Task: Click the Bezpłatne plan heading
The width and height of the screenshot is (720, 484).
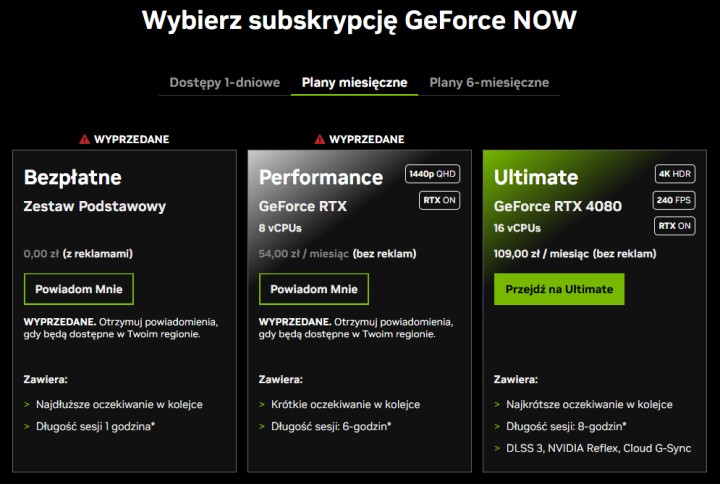Action: pos(72,178)
